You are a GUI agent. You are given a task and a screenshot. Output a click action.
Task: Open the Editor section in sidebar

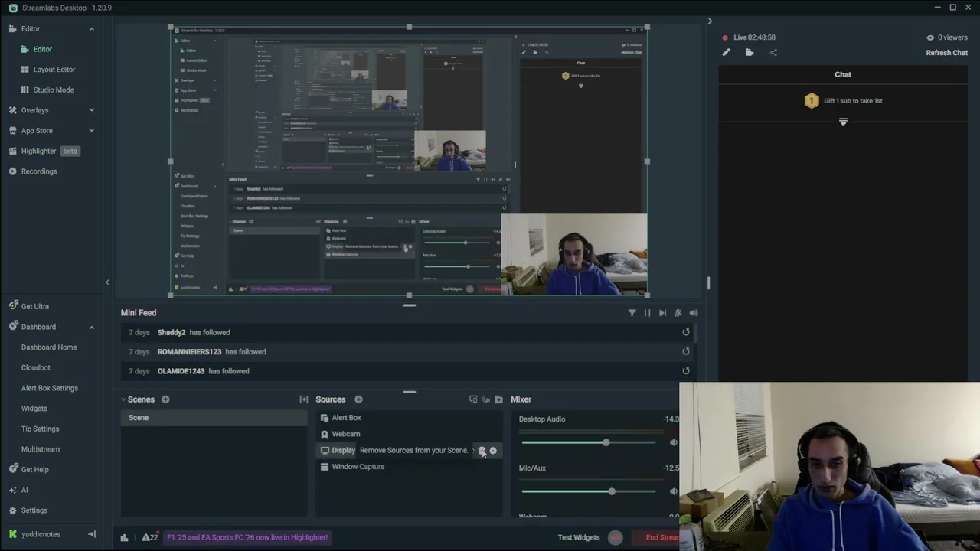pos(31,29)
